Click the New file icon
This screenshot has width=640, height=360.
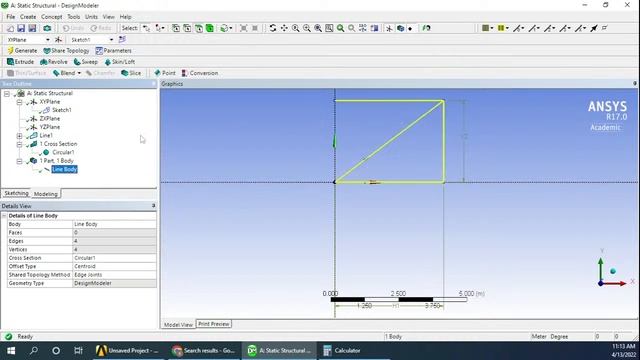(x=10, y=28)
